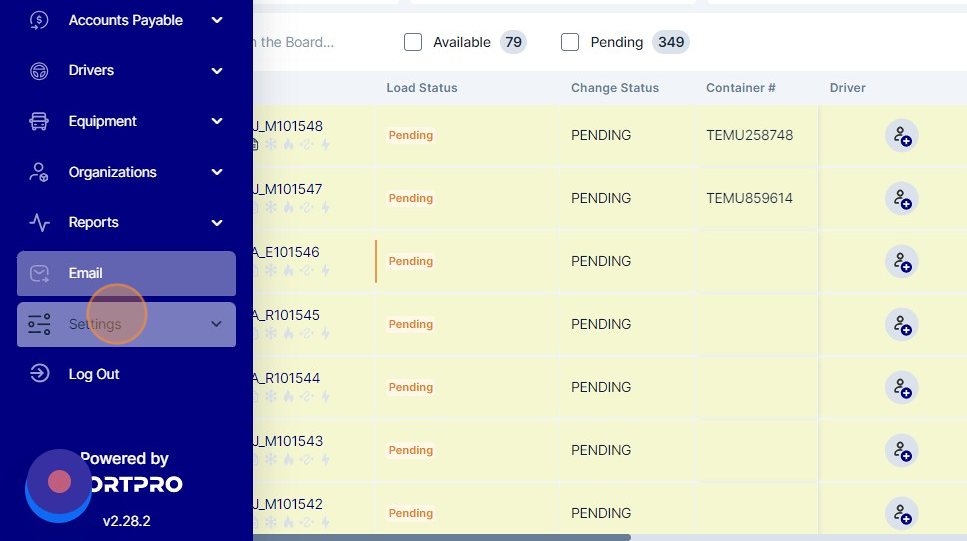Open Change Status PENDING for load E101546

pos(601,261)
